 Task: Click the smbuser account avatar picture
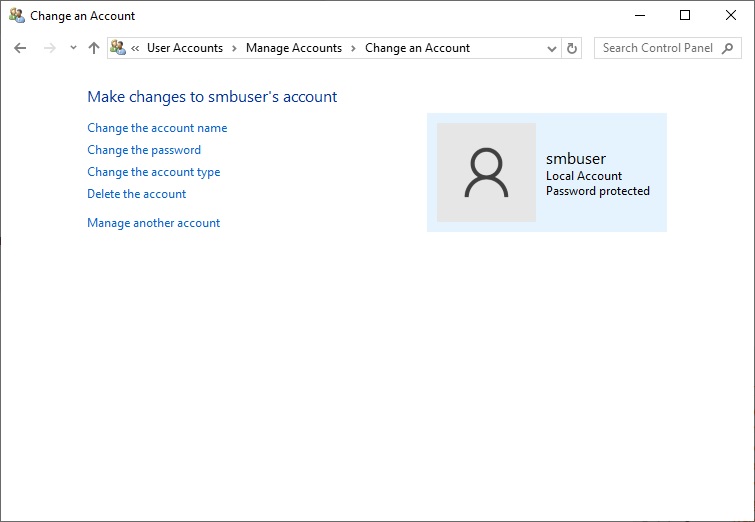coord(486,172)
